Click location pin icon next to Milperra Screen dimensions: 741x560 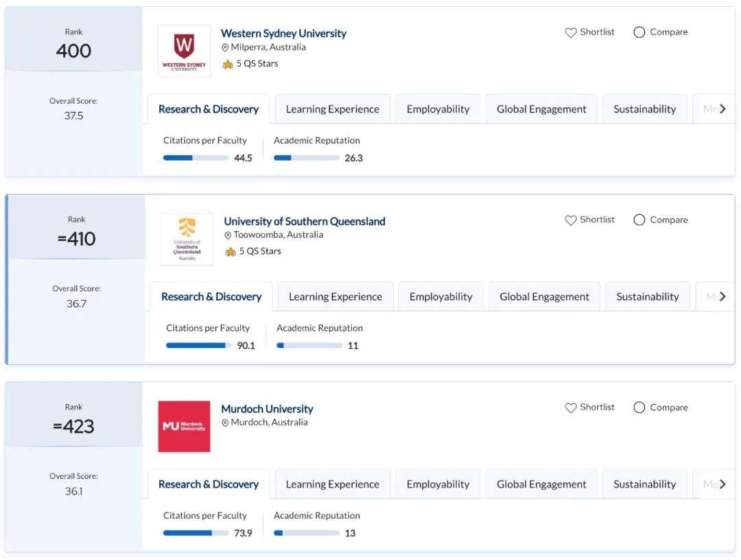[x=225, y=47]
